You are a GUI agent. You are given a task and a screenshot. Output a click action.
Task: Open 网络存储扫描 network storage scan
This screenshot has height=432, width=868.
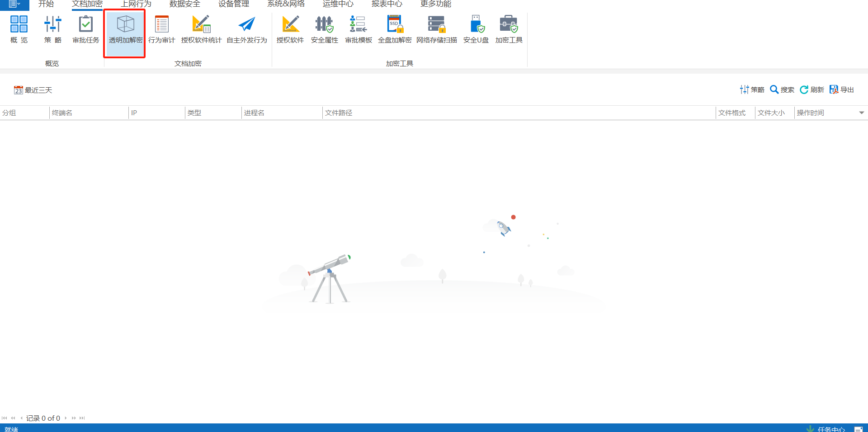[x=437, y=30]
